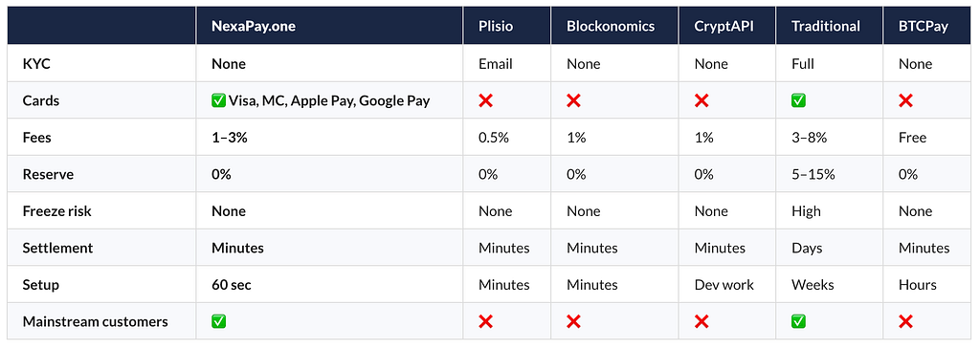Click the green checkmark for Traditional Cards

pyautogui.click(x=798, y=100)
